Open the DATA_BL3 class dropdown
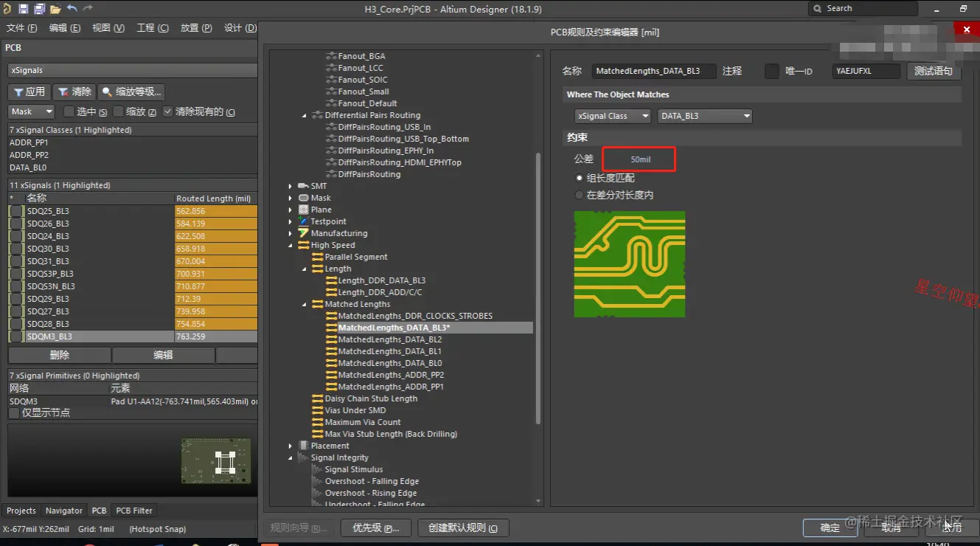The width and height of the screenshot is (980, 546). (x=705, y=116)
